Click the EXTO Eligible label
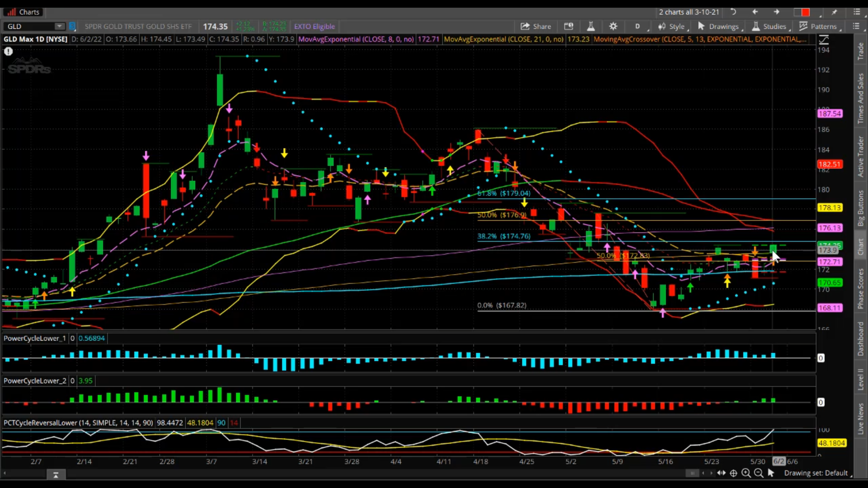The image size is (868, 488). click(314, 26)
